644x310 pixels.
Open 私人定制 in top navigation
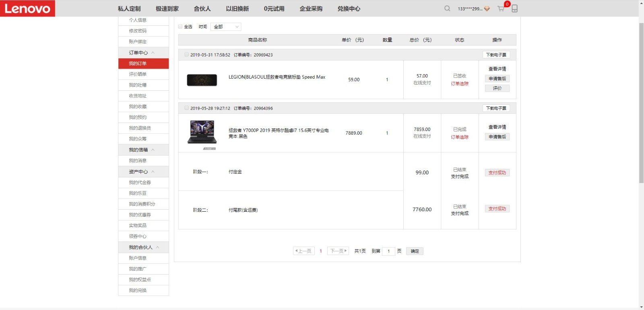(129, 8)
